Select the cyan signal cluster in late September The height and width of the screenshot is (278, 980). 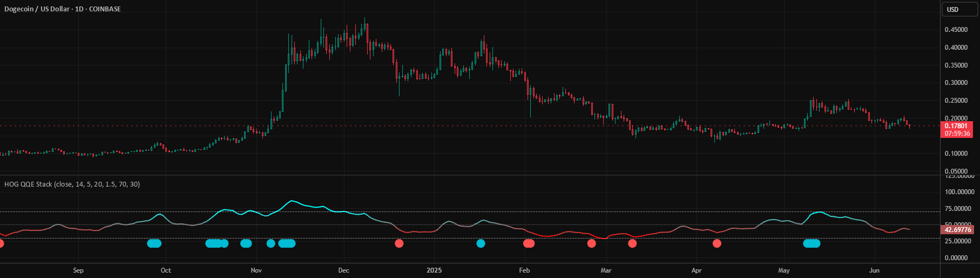(154, 243)
